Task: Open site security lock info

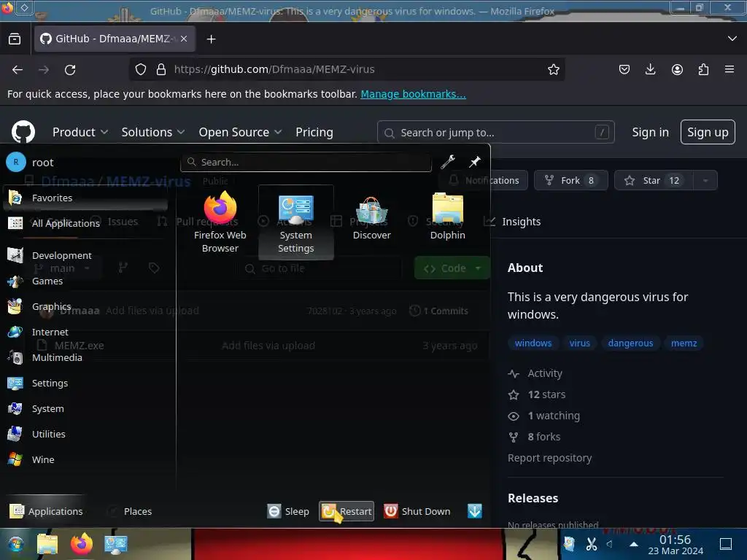Action: pyautogui.click(x=161, y=69)
